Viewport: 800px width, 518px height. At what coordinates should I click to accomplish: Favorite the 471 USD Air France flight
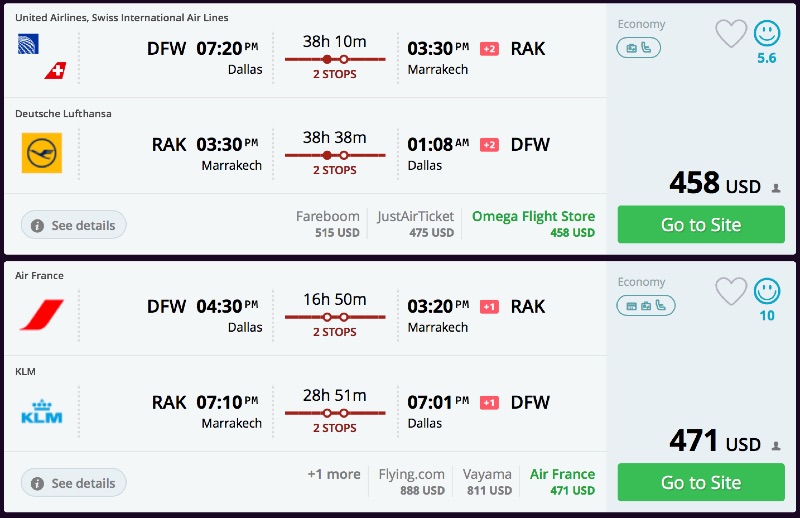tap(731, 292)
